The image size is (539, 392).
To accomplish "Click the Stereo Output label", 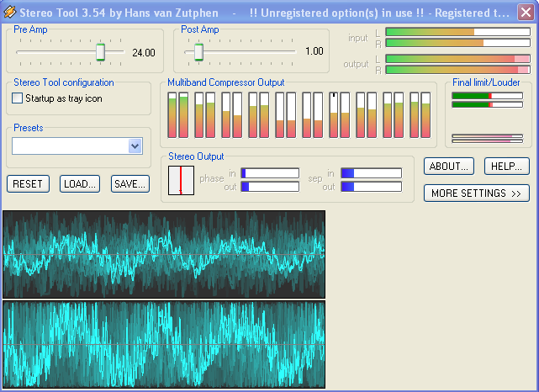I will tap(196, 156).
